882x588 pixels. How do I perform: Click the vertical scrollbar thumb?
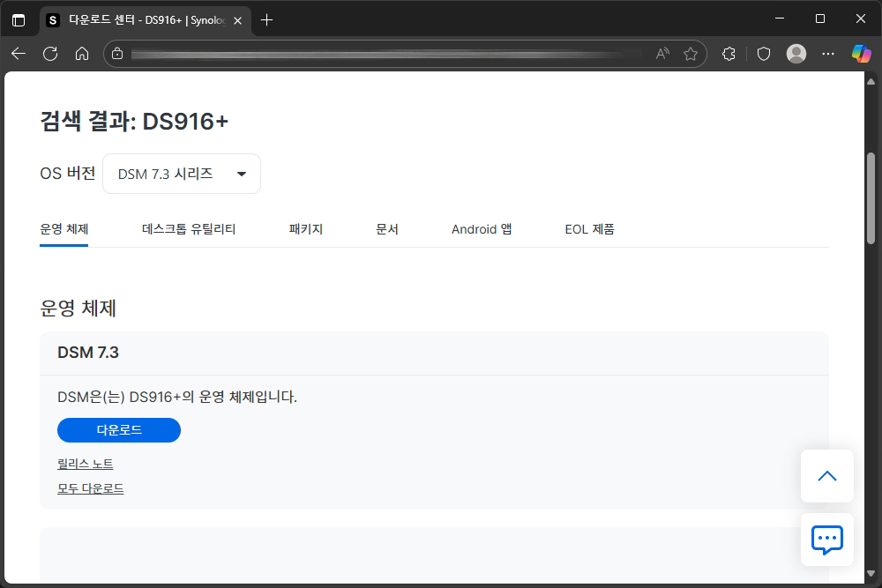[x=871, y=197]
